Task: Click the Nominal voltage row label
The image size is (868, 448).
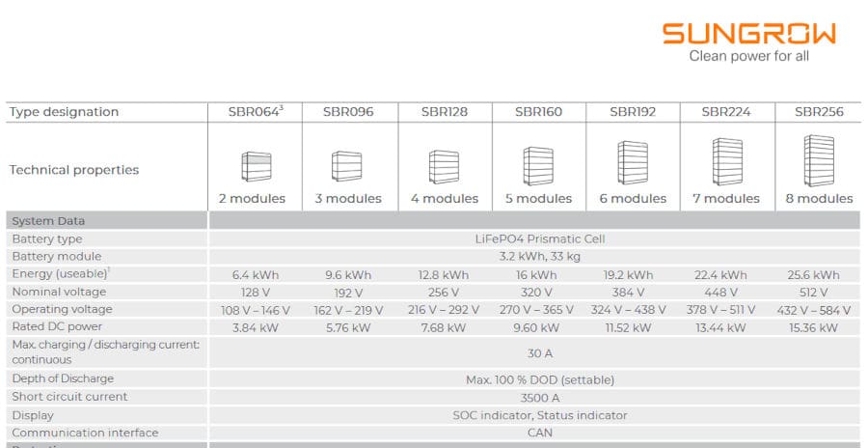Action: tap(59, 292)
